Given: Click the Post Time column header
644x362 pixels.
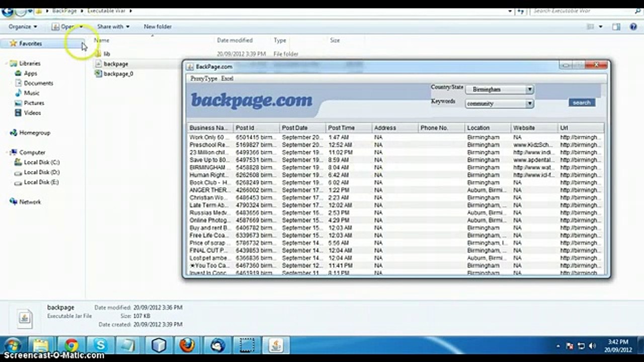Looking at the screenshot, I should click(x=349, y=128).
